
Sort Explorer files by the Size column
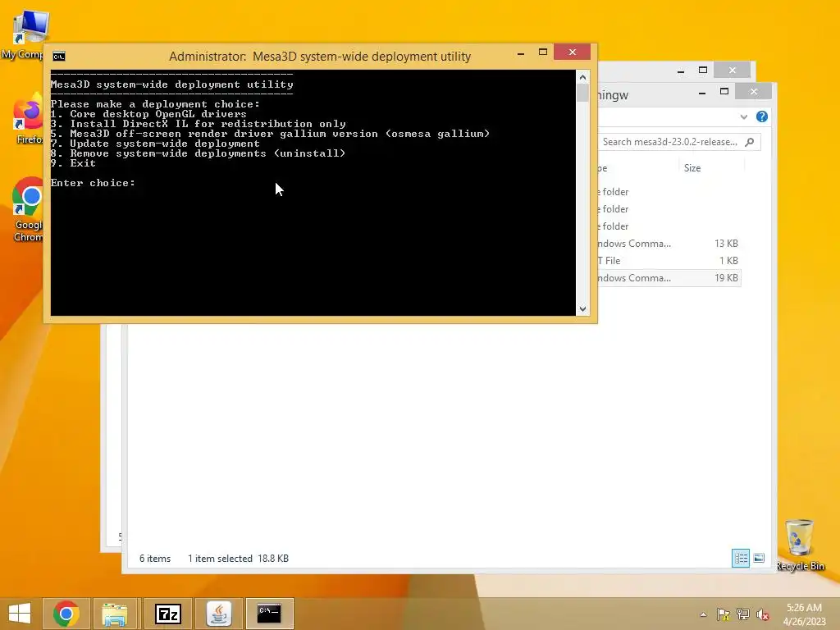click(692, 167)
